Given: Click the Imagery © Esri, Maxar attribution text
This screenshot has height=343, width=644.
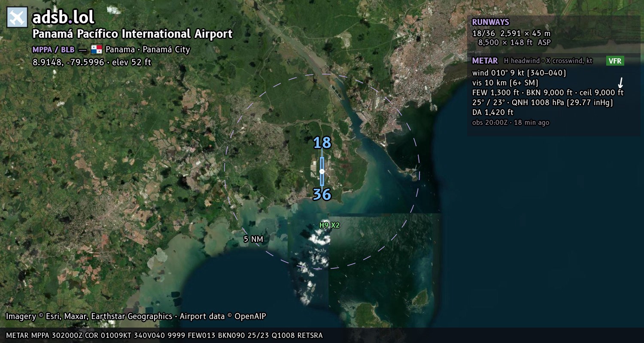Looking at the screenshot, I should 136,316.
